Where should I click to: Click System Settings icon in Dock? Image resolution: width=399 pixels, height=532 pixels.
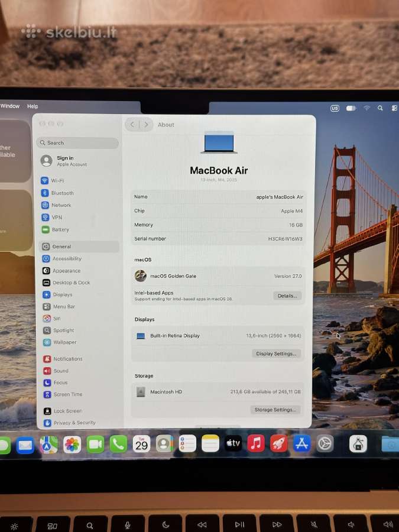[x=325, y=443]
